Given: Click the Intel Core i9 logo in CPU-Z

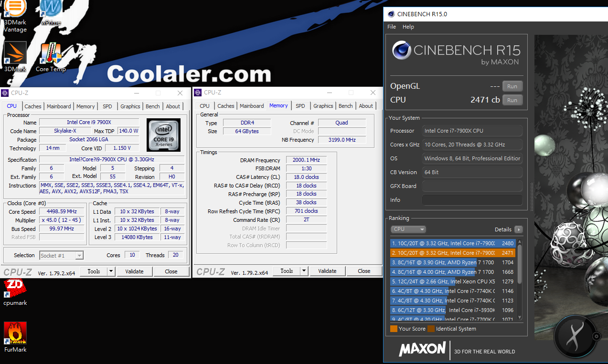Looking at the screenshot, I should (x=163, y=135).
